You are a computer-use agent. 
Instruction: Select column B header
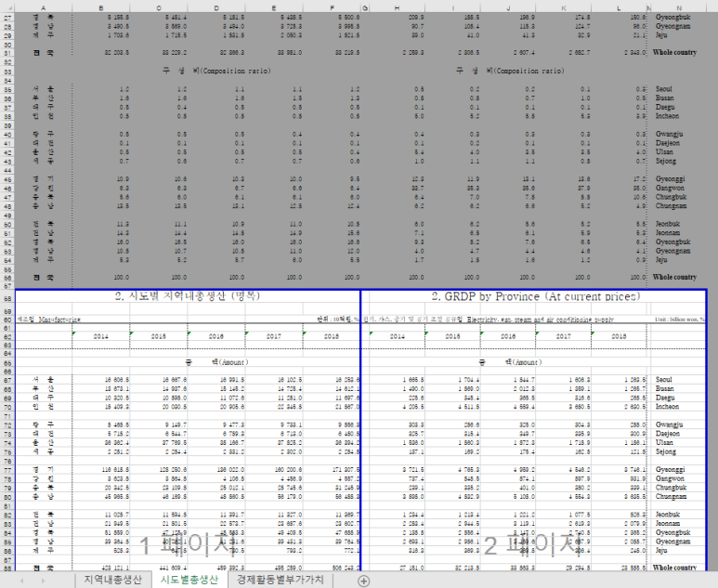click(x=100, y=7)
